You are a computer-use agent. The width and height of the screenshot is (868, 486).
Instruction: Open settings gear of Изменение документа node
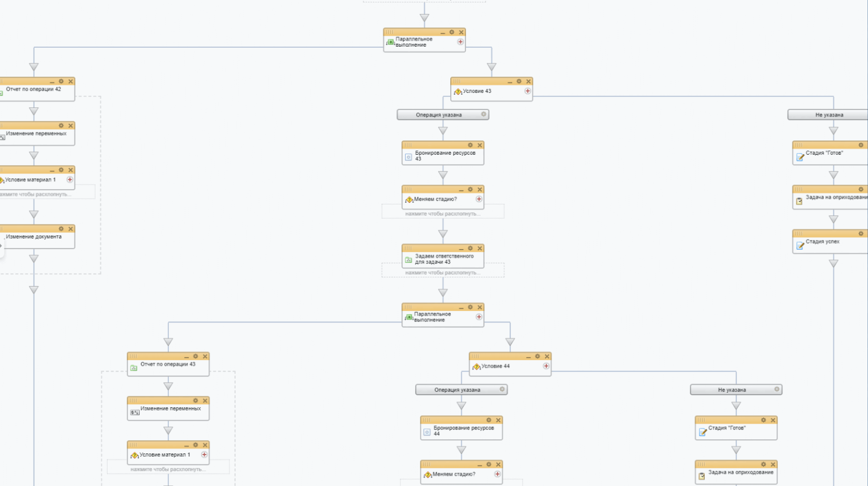point(61,229)
